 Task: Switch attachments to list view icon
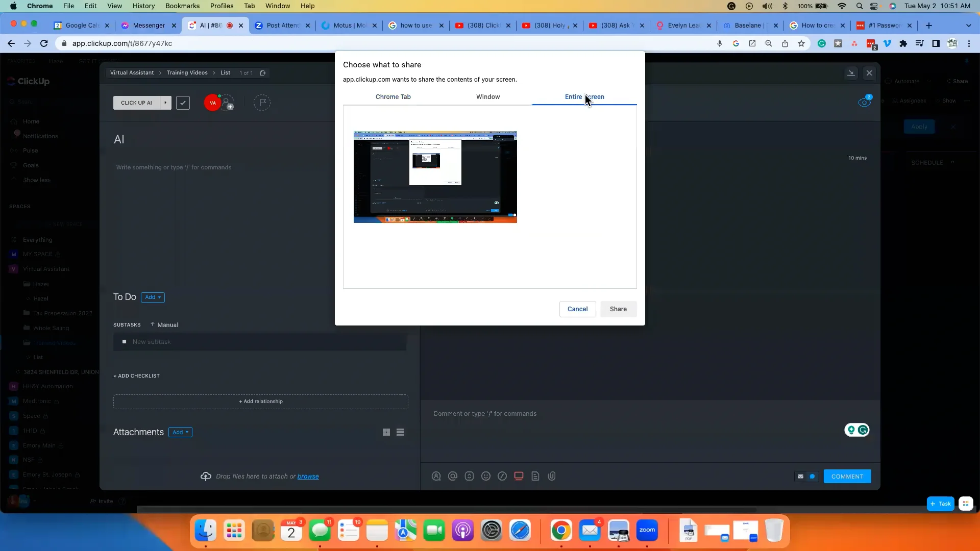click(x=400, y=433)
